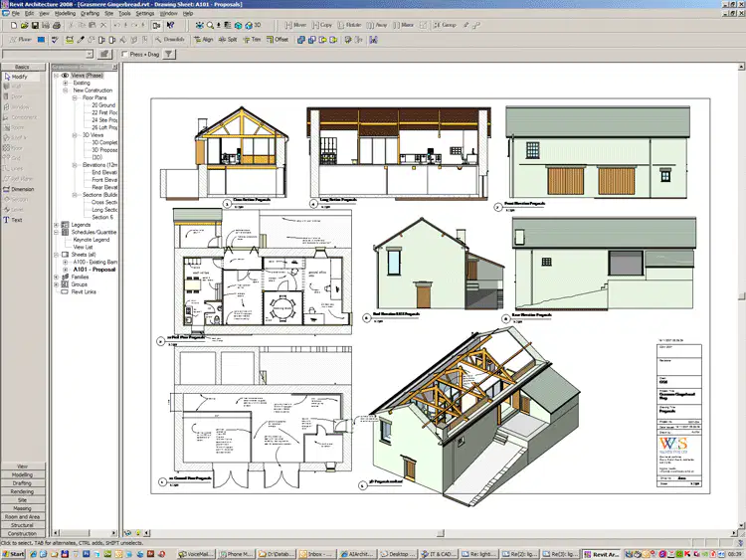
Task: Open the A100 - Existing Barn sheet
Action: pyautogui.click(x=94, y=263)
